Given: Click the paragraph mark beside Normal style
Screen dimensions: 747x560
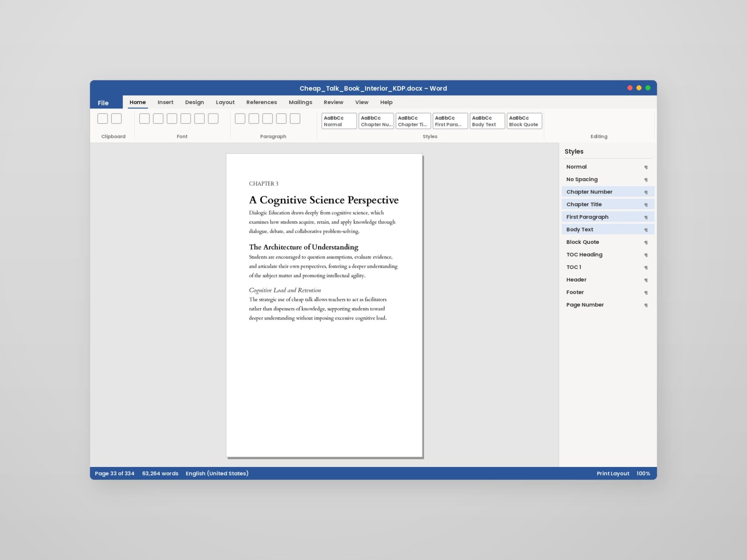Looking at the screenshot, I should pyautogui.click(x=646, y=167).
